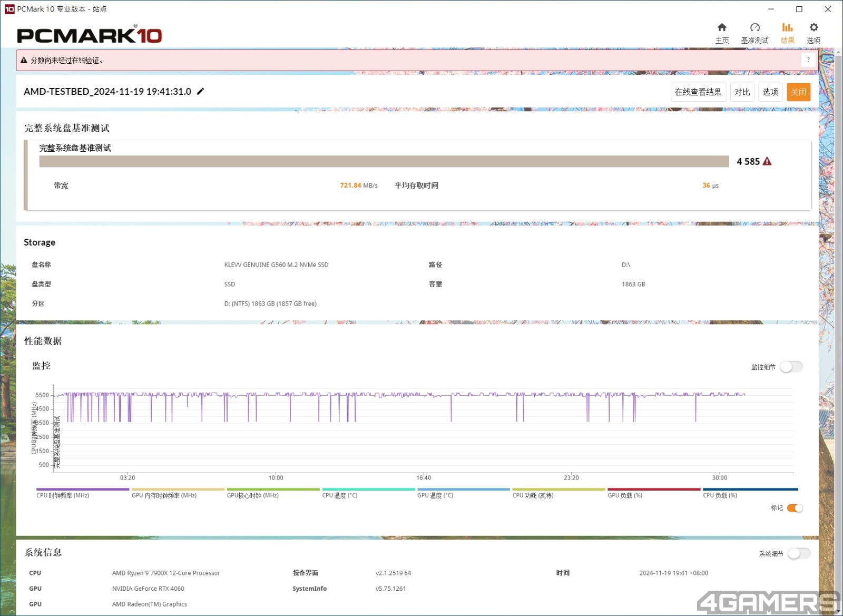Image resolution: width=843 pixels, height=616 pixels.
Task: Click the warning triangle next to score 4 585
Action: 767,161
